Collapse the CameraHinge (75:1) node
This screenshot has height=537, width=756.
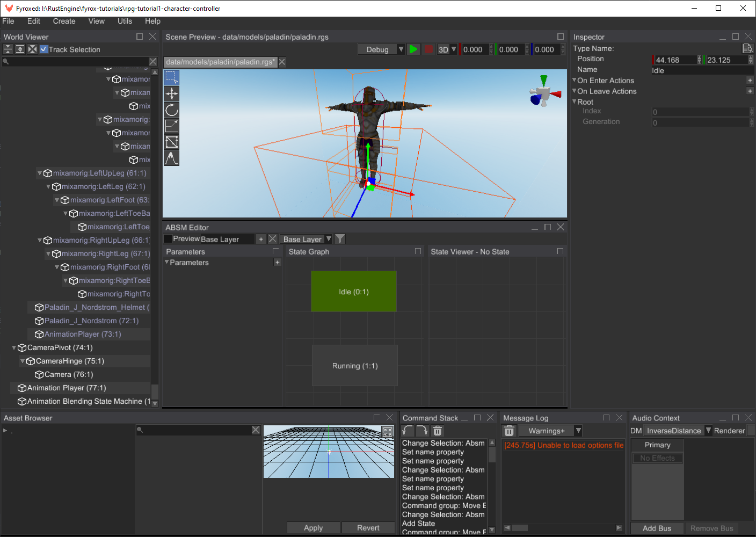click(23, 361)
